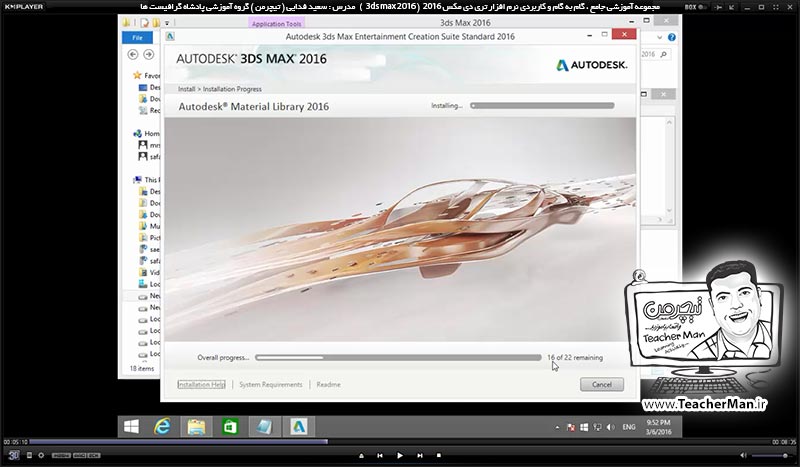Click the Explorer search magnifier icon

click(663, 54)
